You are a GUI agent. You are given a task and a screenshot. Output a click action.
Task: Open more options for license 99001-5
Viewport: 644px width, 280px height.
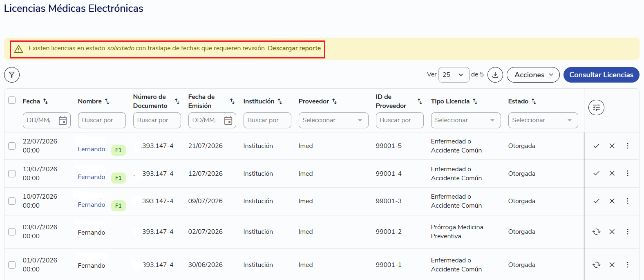click(x=628, y=146)
